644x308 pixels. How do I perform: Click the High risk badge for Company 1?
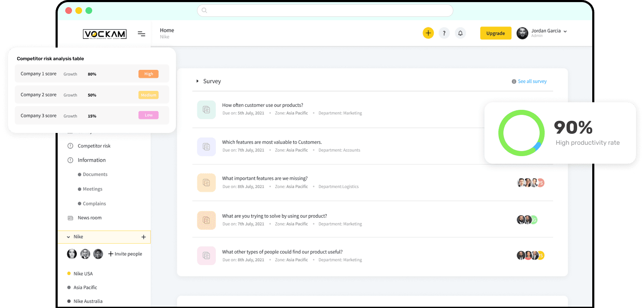[x=149, y=74]
